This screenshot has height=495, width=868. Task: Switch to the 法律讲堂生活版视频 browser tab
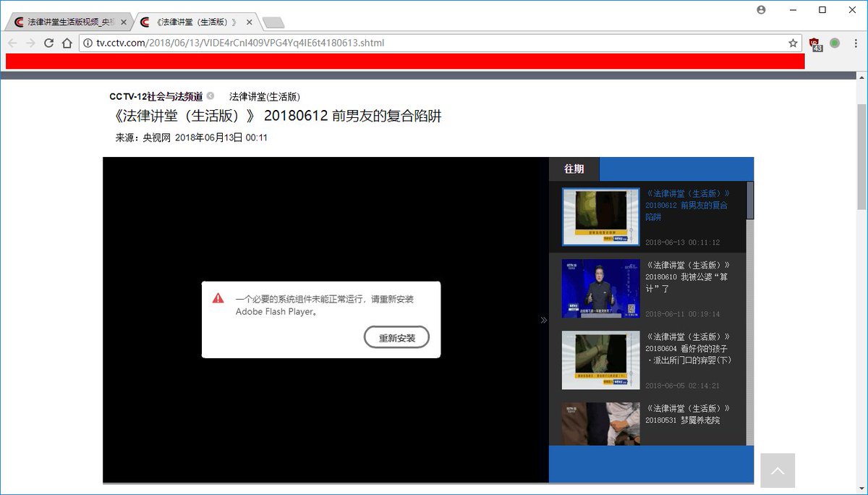tap(65, 22)
